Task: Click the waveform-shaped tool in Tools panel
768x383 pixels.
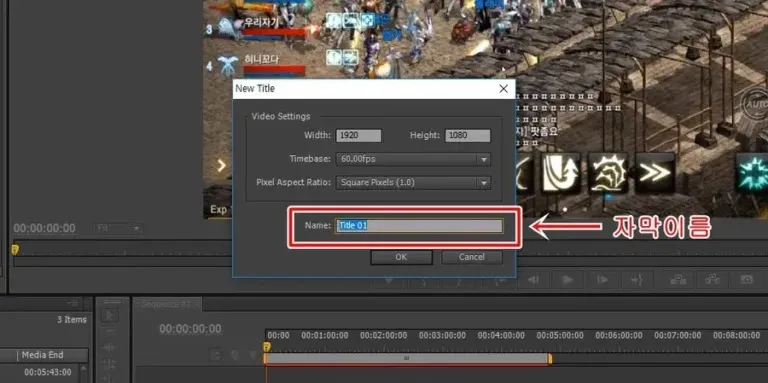Action: point(109,347)
